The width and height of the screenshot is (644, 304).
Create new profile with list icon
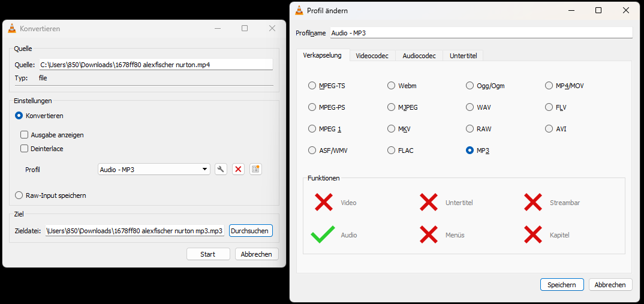tap(256, 169)
